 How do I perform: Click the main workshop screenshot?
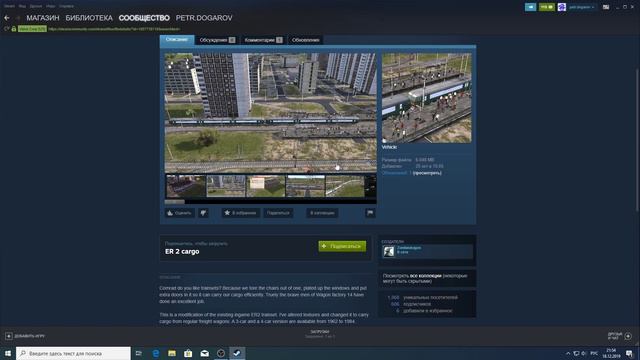coord(270,112)
